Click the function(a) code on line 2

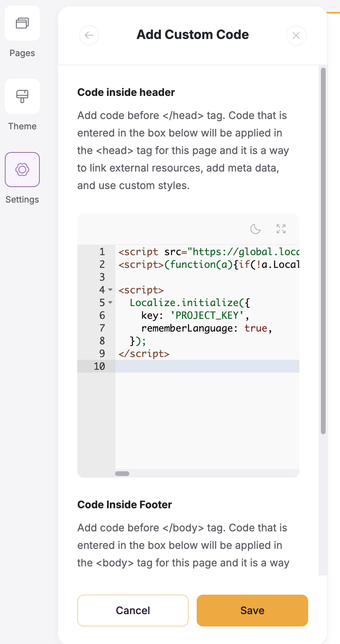coord(199,265)
